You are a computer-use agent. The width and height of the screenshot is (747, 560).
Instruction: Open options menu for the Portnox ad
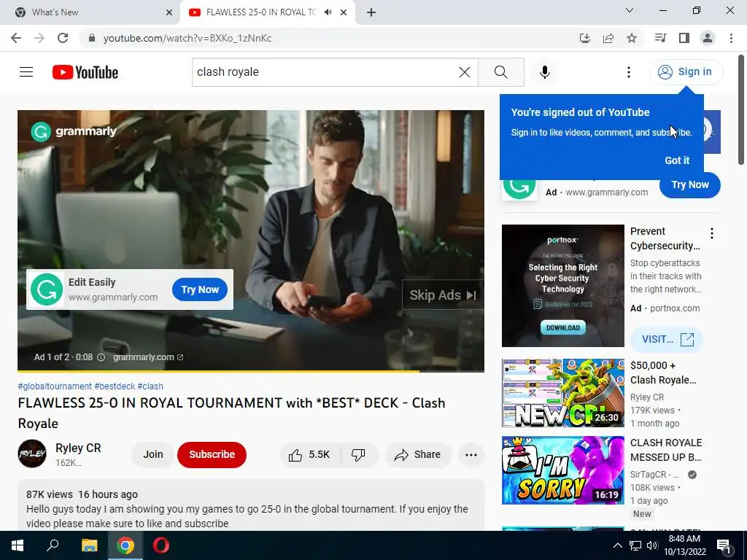[712, 233]
